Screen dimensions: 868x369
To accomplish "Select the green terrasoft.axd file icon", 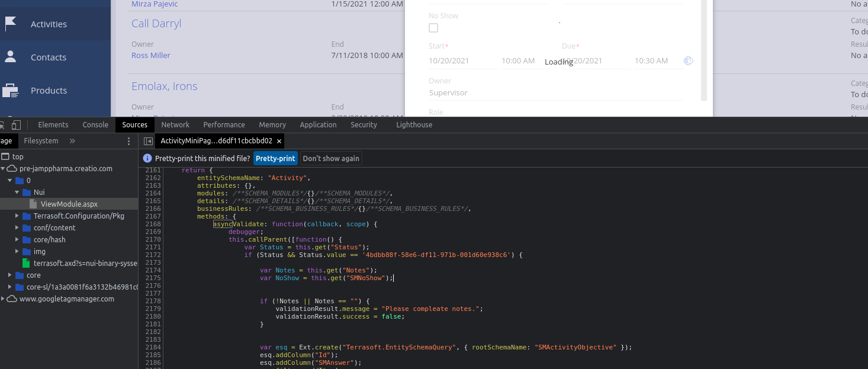I will coord(26,263).
